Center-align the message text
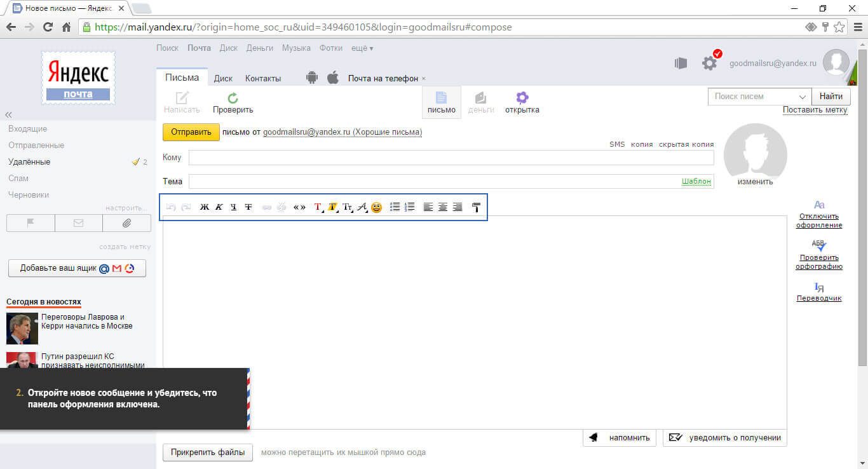The width and height of the screenshot is (868, 469). (x=443, y=207)
